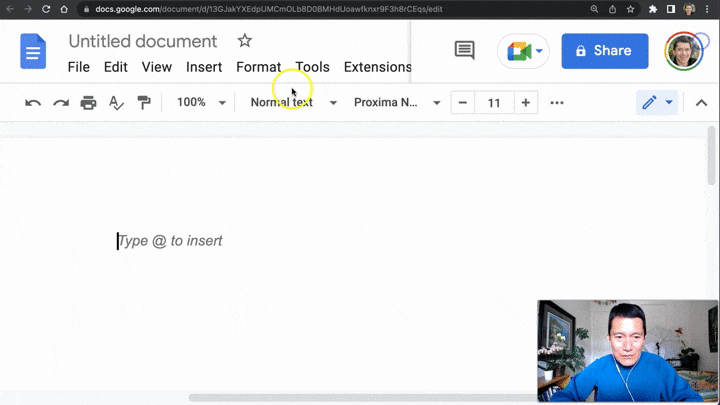Viewport: 720px width, 405px height.
Task: Open the Format menu
Action: coord(259,67)
